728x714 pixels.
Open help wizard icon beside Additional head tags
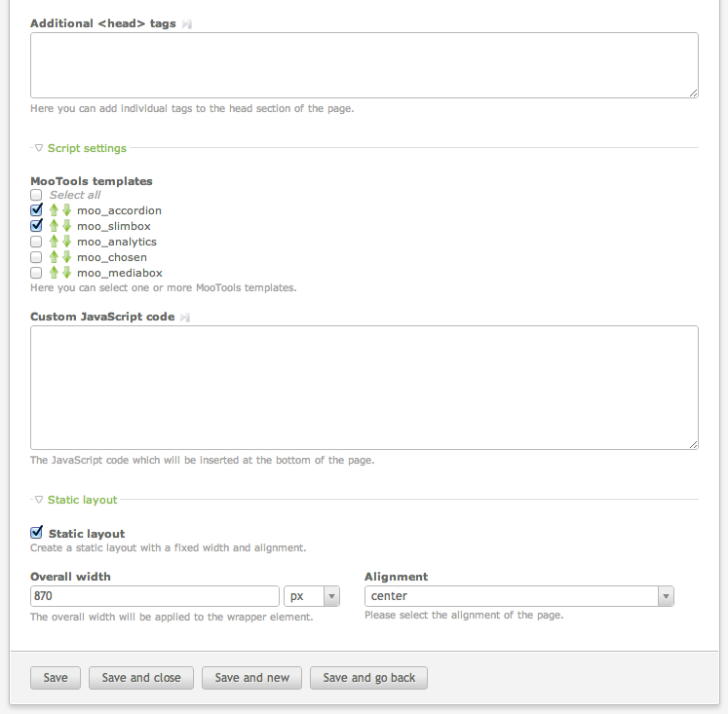point(187,24)
